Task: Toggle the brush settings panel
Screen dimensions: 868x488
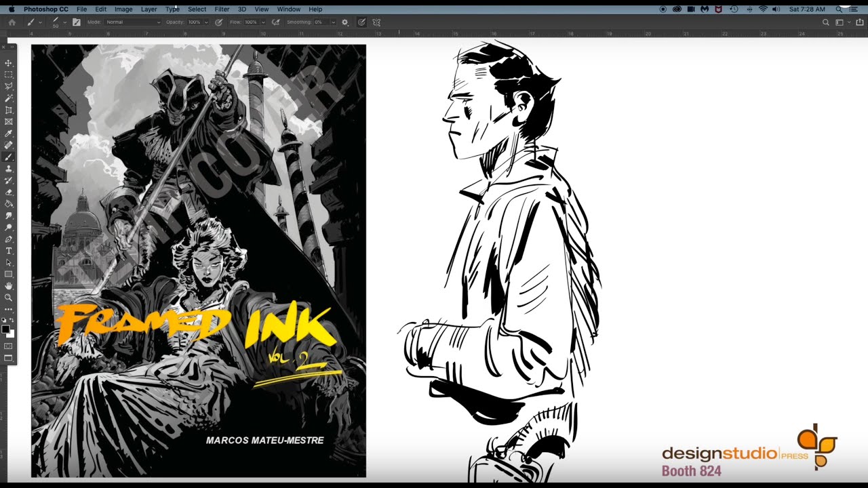Action: (x=76, y=22)
